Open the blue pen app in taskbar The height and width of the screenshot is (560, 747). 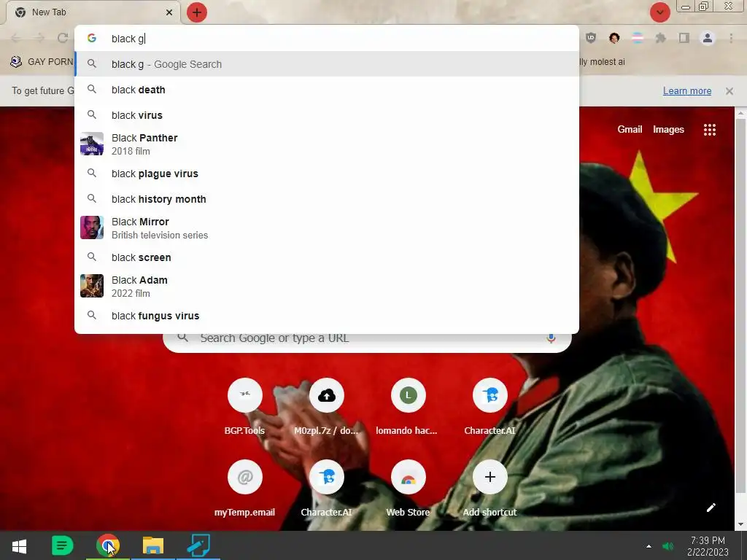tap(198, 545)
